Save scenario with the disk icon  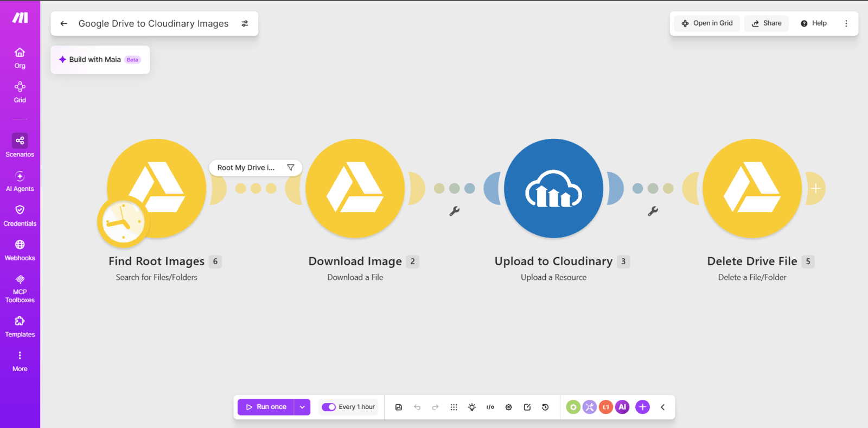(399, 407)
